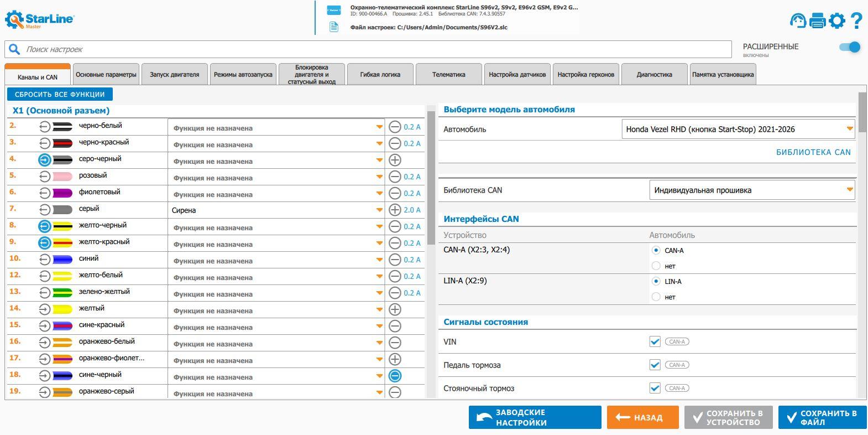Click the 2.0 A current value for серый wire
The height and width of the screenshot is (435, 868).
412,210
